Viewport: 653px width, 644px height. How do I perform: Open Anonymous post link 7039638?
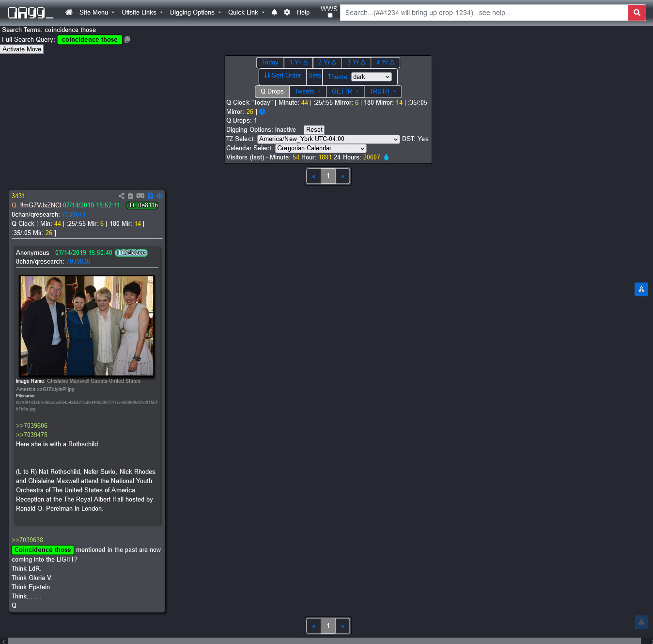pos(78,262)
